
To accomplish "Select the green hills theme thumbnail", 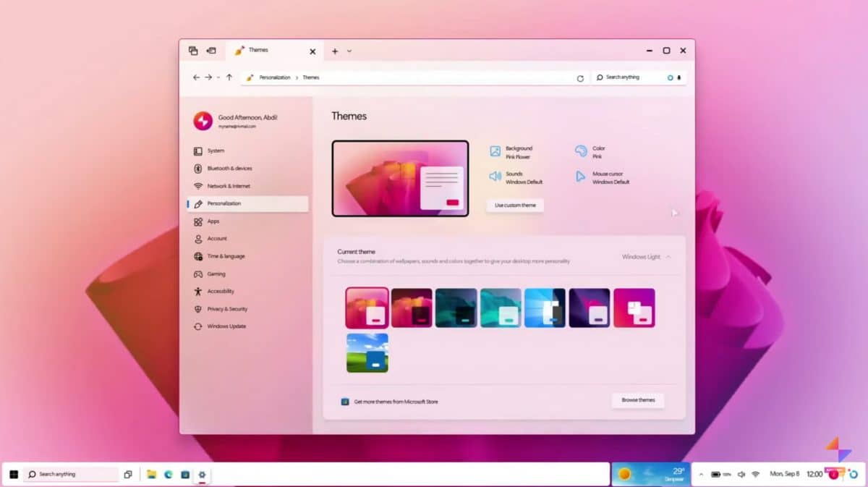I will coord(367,353).
